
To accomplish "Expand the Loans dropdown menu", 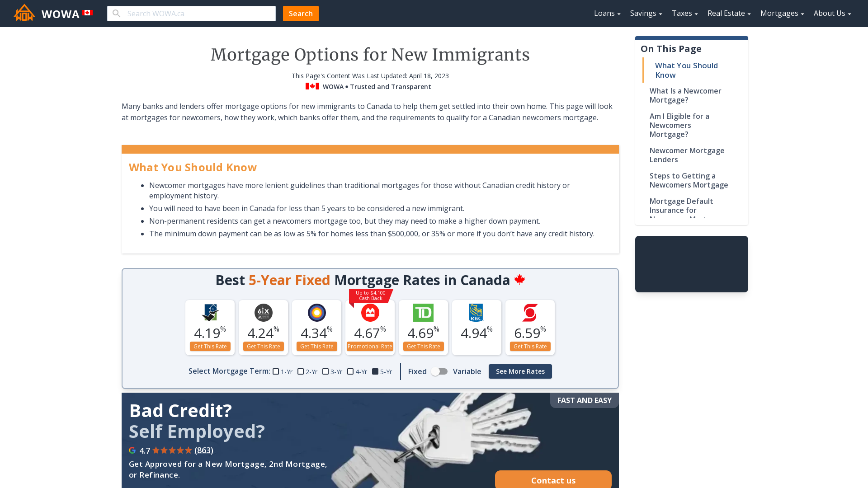I will 607,13.
